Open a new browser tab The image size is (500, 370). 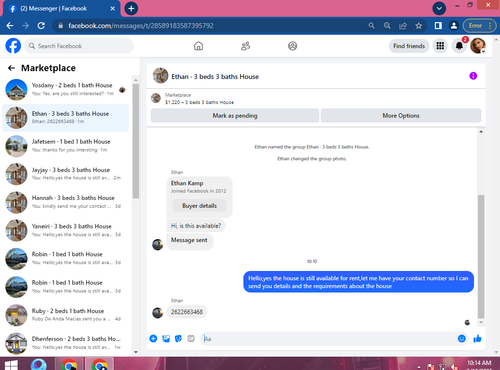(131, 9)
